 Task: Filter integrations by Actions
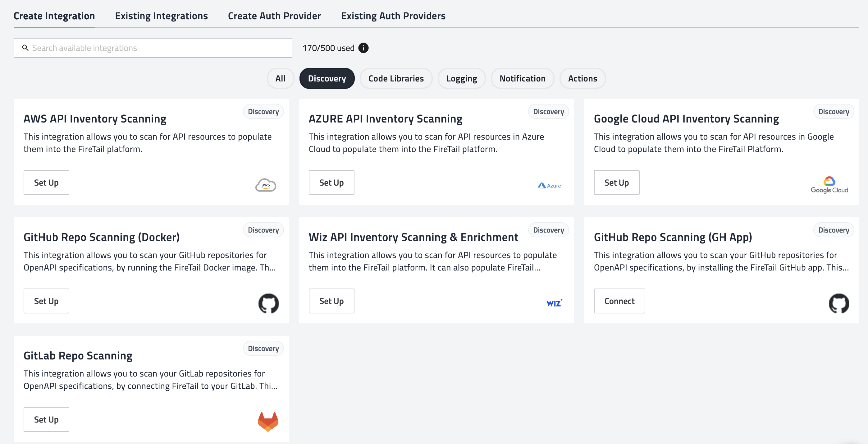pos(582,79)
